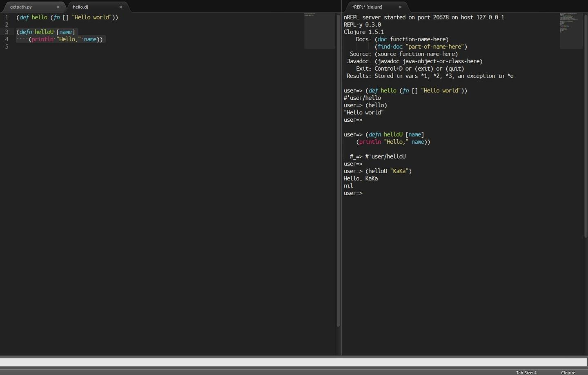The width and height of the screenshot is (588, 375).
Task: Click the last user=> prompt in REPL
Action: point(353,193)
